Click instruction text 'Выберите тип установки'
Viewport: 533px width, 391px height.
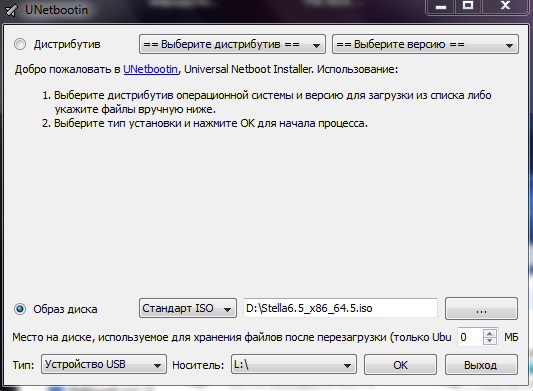click(118, 123)
